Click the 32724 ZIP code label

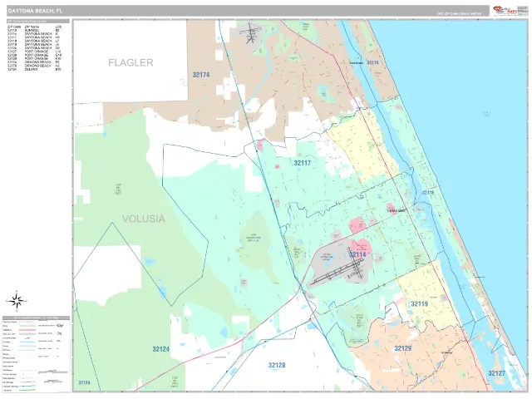(x=84, y=382)
